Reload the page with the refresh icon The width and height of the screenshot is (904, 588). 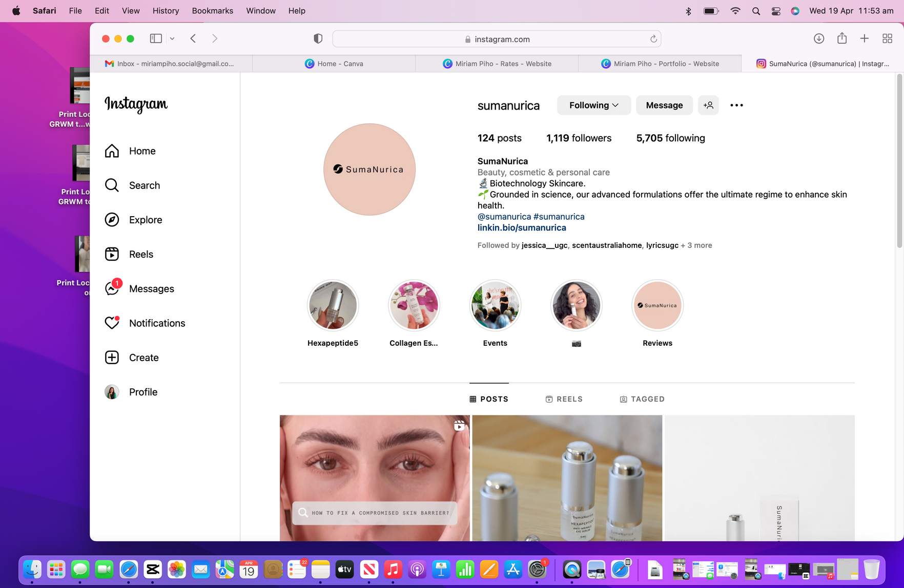click(x=653, y=39)
